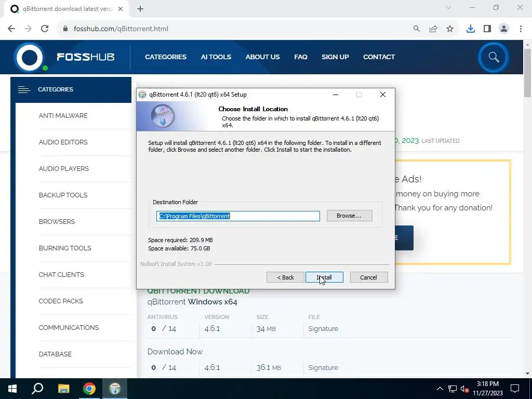Open the tab search chevron dropdown
The width and height of the screenshot is (532, 399).
click(x=448, y=7)
